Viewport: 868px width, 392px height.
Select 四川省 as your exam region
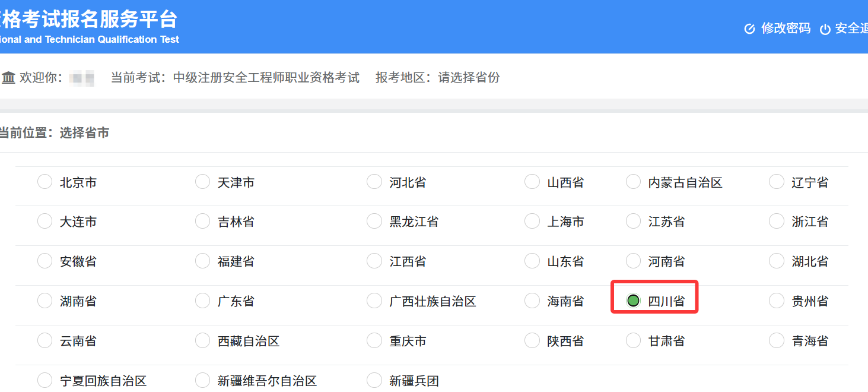click(x=633, y=300)
